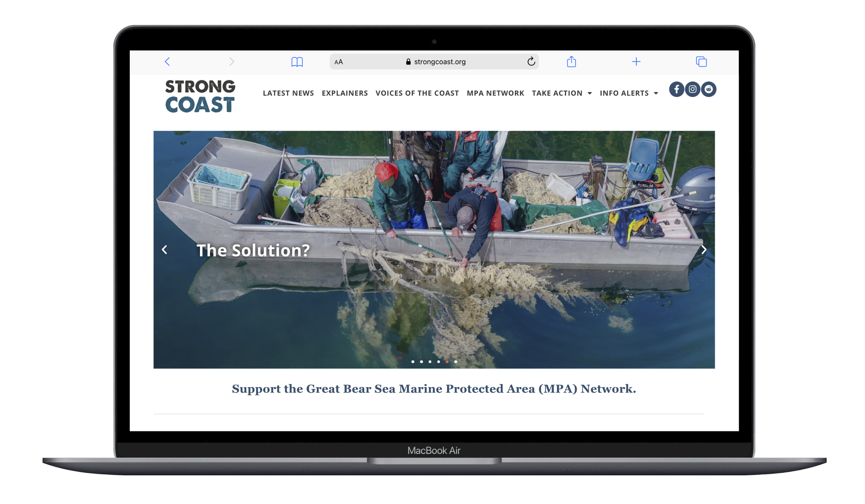Open a new tab with plus icon

(636, 62)
